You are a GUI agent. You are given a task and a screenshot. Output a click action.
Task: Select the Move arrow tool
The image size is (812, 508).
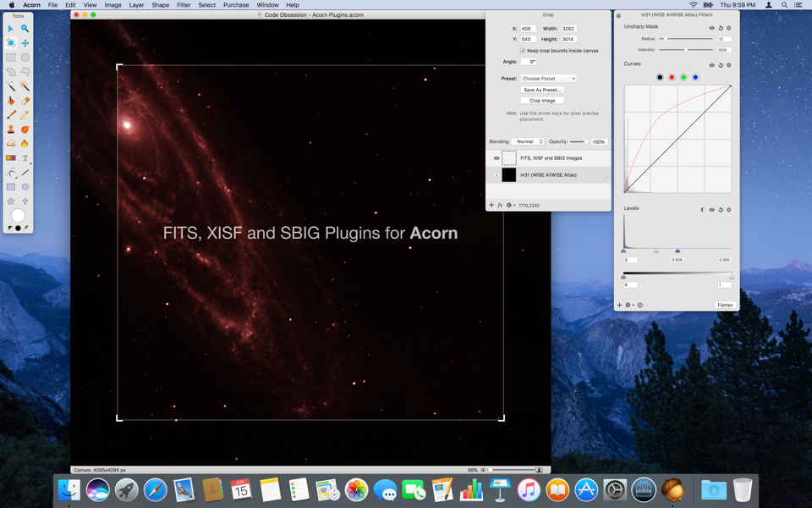11,29
